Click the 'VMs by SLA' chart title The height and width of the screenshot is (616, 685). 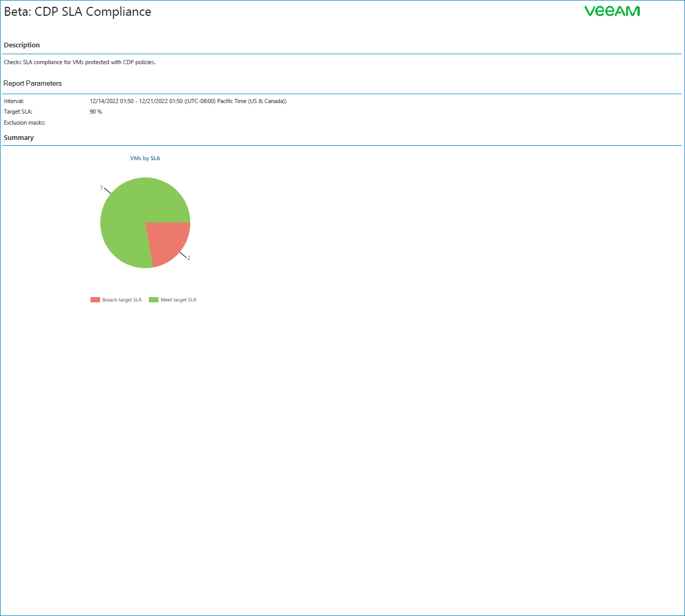(145, 158)
